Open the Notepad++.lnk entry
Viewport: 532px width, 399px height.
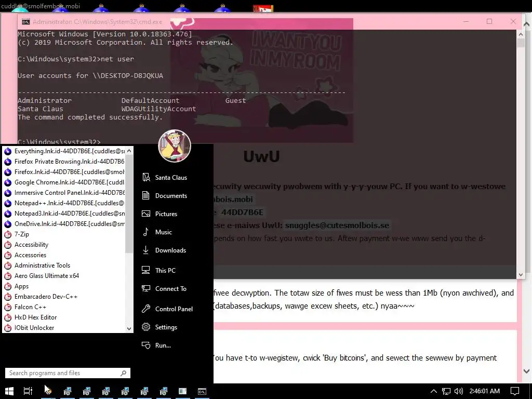pos(64,203)
